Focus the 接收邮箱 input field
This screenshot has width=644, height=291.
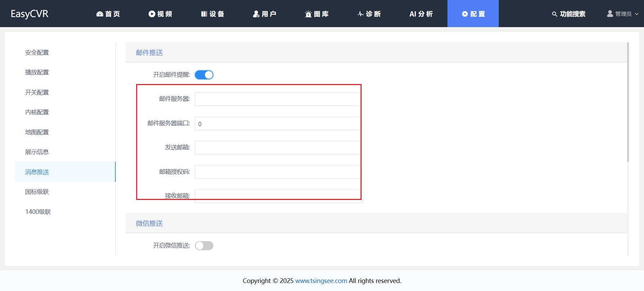[278, 196]
